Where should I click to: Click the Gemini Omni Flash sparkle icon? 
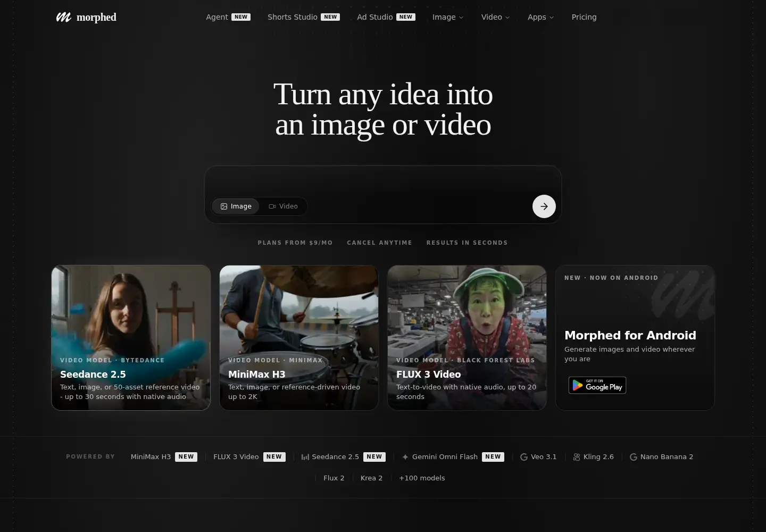click(x=405, y=457)
